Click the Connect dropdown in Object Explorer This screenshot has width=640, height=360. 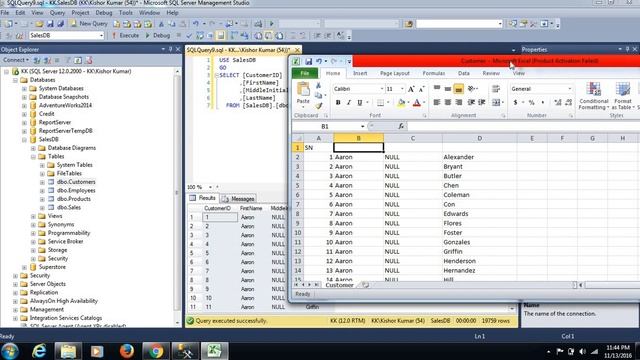coord(16,60)
